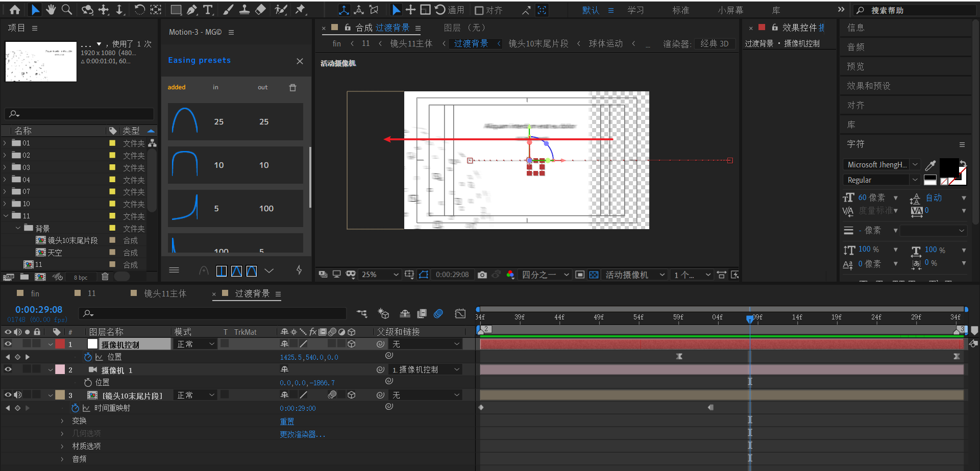Click the Project panel search field
Screen dimensions: 980x471
[79, 114]
